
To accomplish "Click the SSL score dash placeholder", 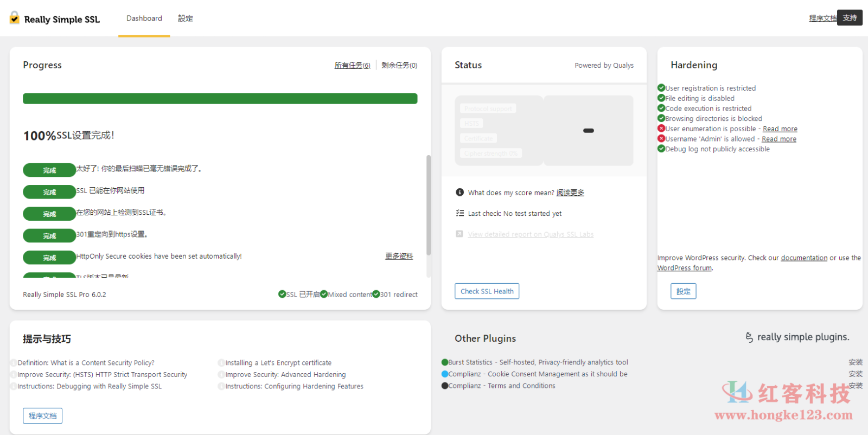I will pos(589,131).
